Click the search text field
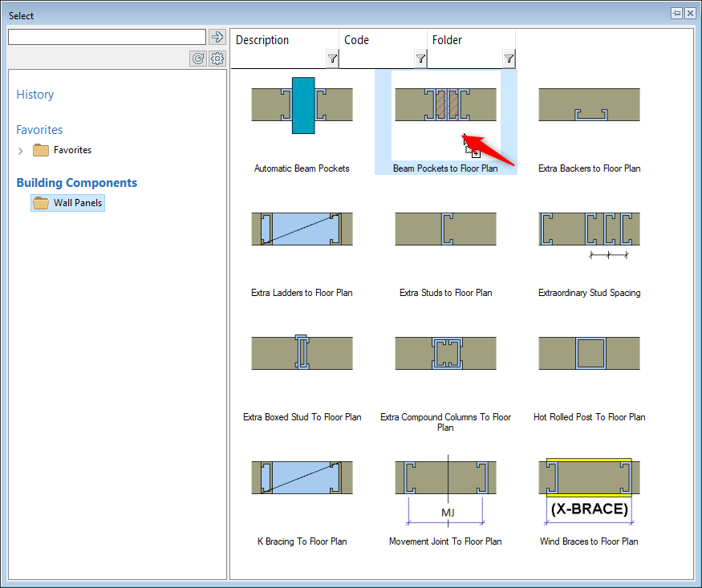The width and height of the screenshot is (702, 588). [107, 37]
